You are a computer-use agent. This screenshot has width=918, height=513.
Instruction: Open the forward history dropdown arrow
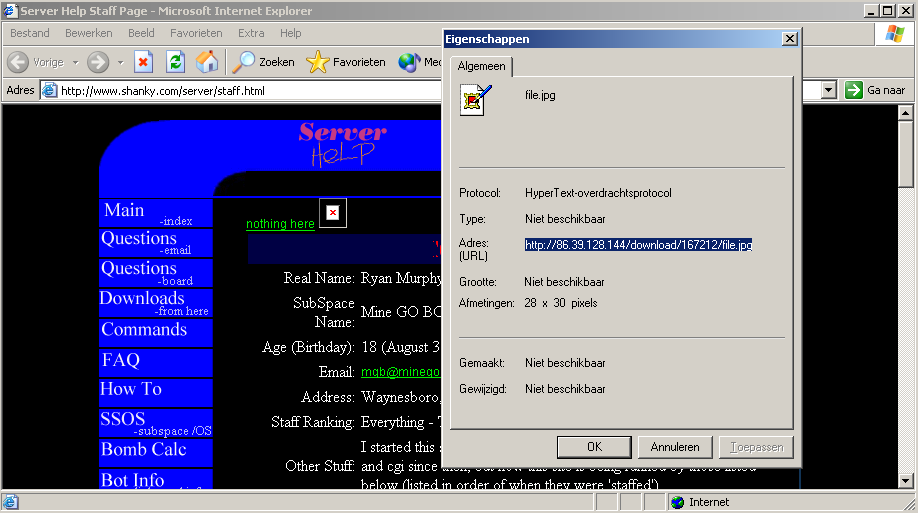tap(121, 62)
